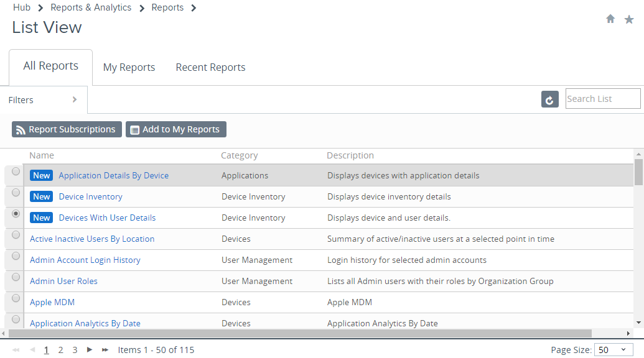Click the vertical scrollbar down arrow

point(638,323)
